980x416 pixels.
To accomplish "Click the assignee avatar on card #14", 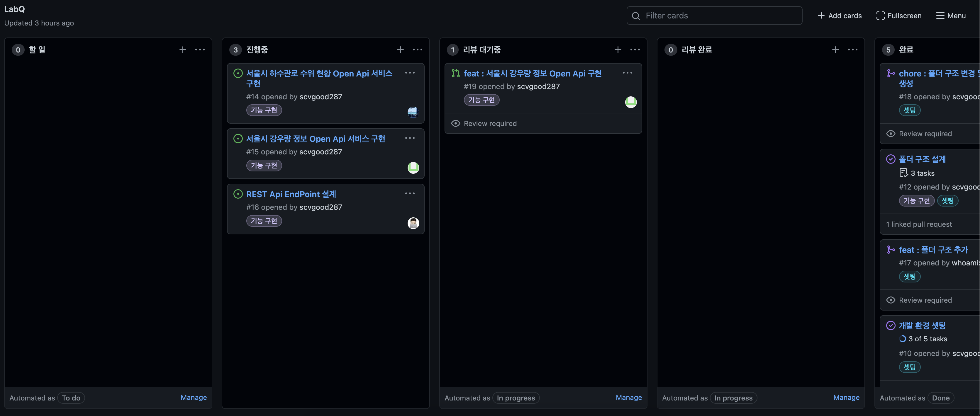I will tap(413, 112).
